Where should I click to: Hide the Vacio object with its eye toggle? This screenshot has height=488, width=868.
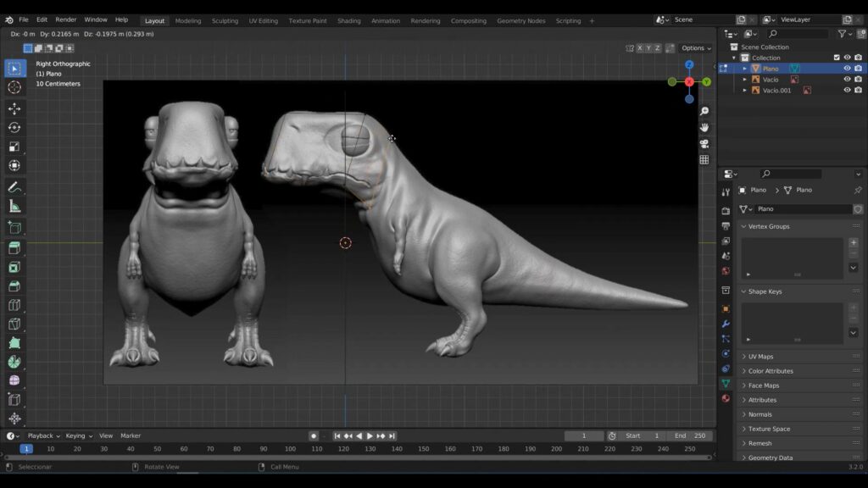point(848,80)
